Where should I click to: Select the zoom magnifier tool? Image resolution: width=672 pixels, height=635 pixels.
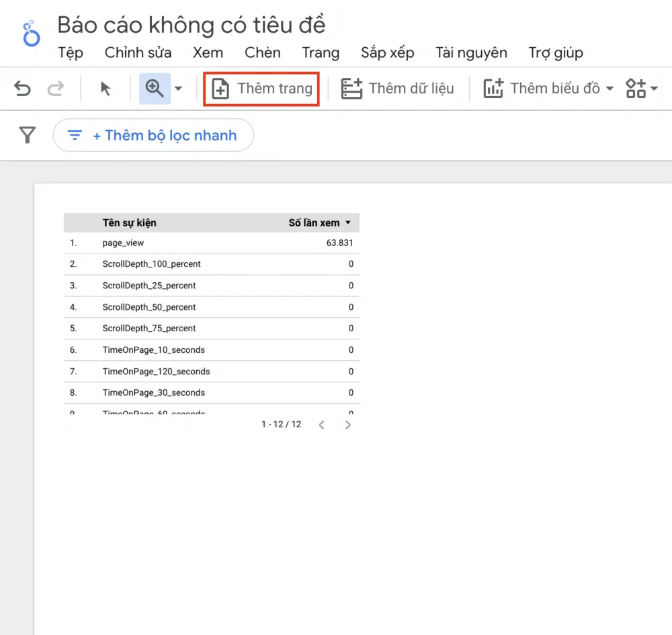(x=155, y=88)
